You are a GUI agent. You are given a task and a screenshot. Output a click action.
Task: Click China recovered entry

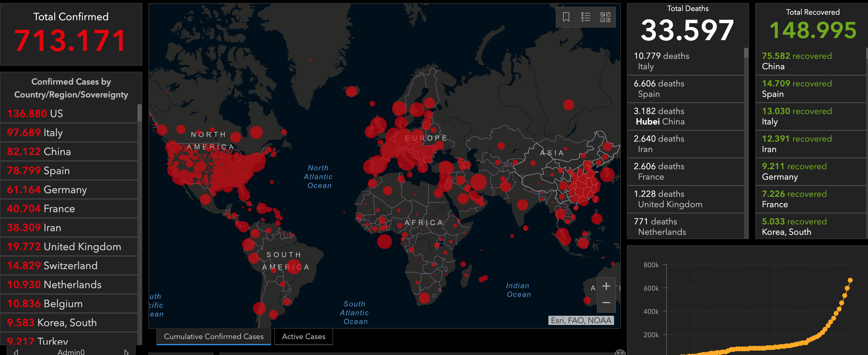[x=810, y=61]
